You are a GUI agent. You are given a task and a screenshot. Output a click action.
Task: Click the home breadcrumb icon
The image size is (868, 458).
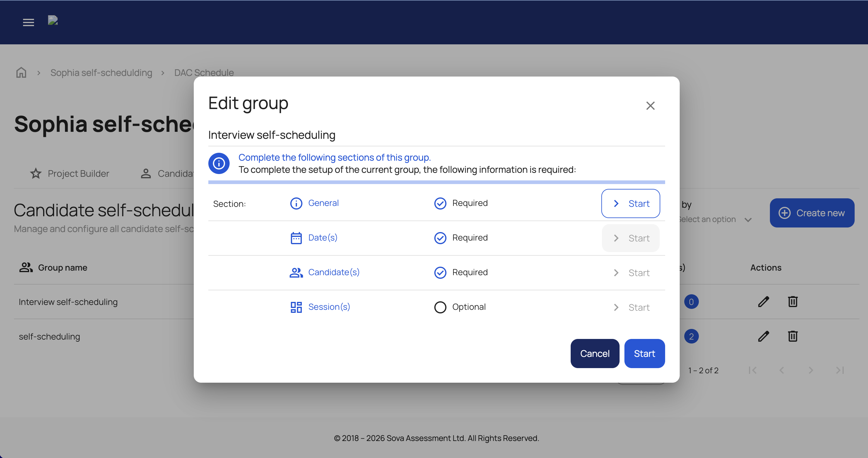(21, 73)
